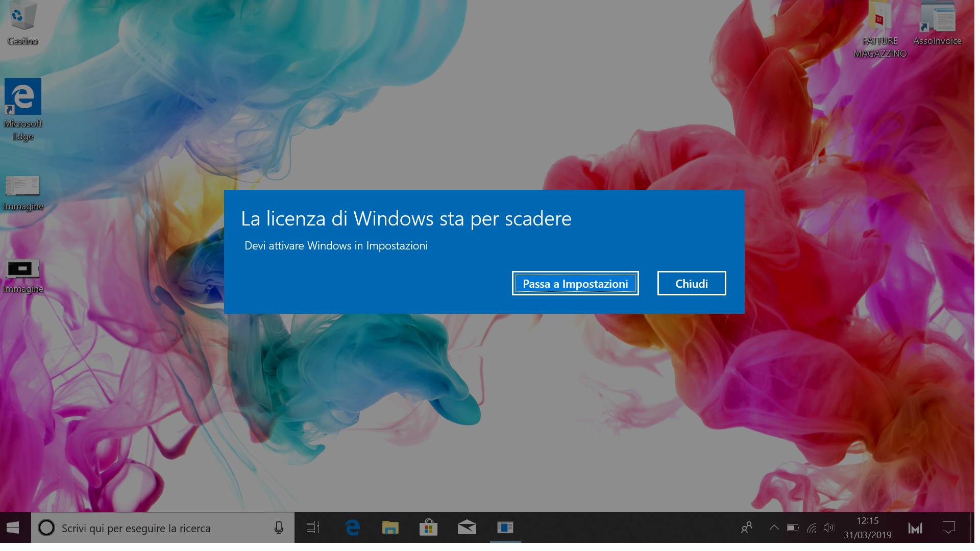The image size is (980, 551).
Task: Focus the taskbar search field
Action: tap(162, 528)
